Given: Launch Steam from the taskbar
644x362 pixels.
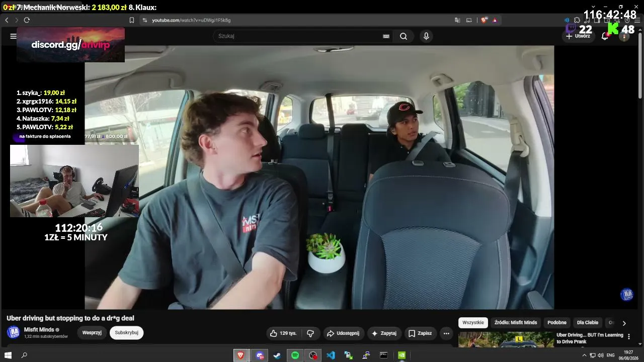Looking at the screenshot, I should tap(277, 355).
